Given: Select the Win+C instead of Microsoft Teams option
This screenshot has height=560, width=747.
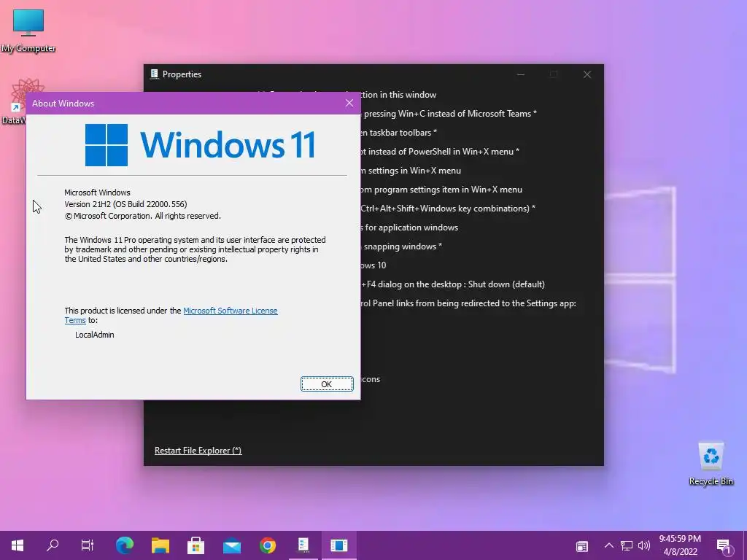Looking at the screenshot, I should point(449,113).
